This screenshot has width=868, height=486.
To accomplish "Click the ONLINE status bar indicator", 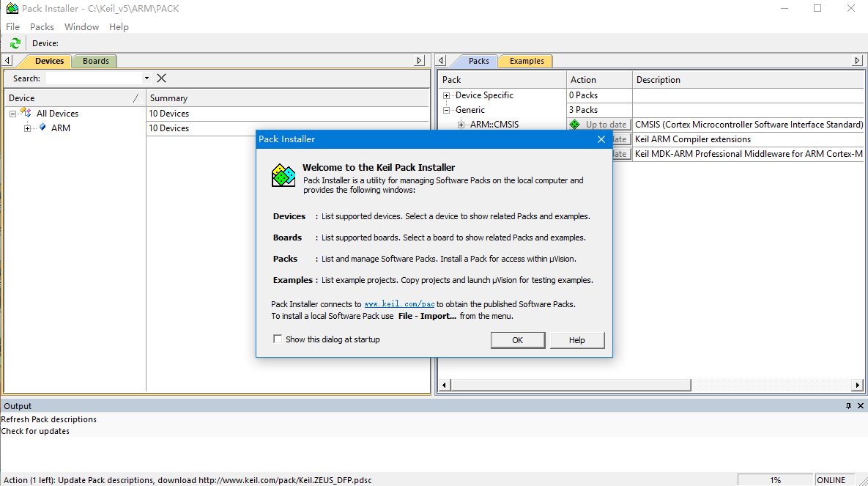I will point(831,480).
